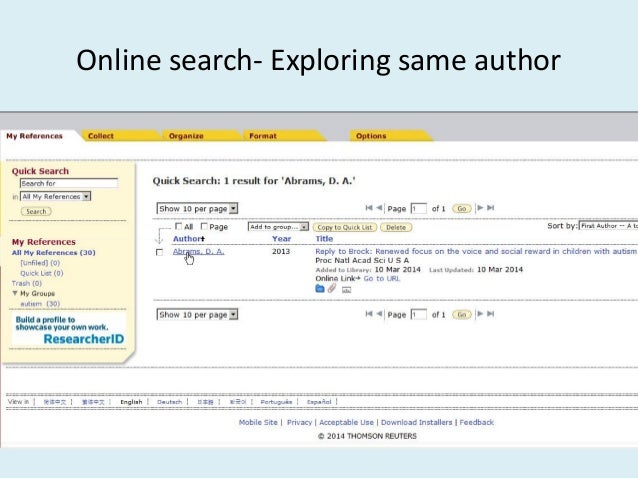Image resolution: width=638 pixels, height=479 pixels.
Task: Check the Page checkbox
Action: [x=204, y=226]
